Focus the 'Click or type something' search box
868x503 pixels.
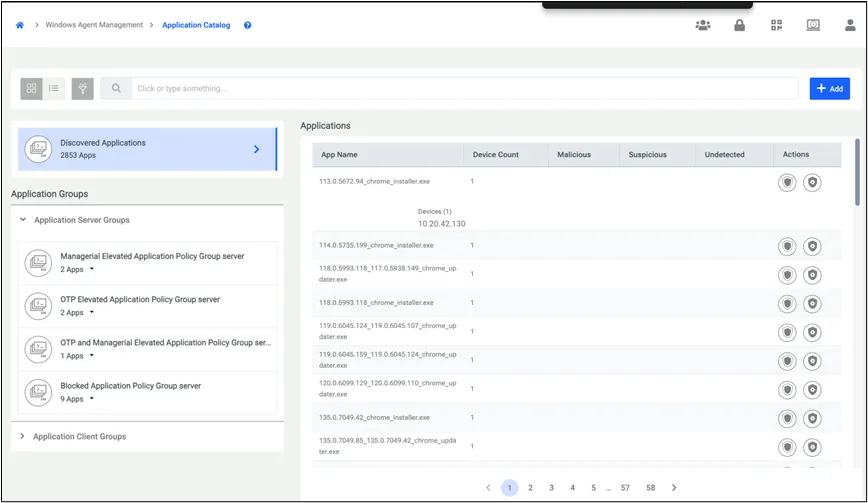[x=465, y=88]
